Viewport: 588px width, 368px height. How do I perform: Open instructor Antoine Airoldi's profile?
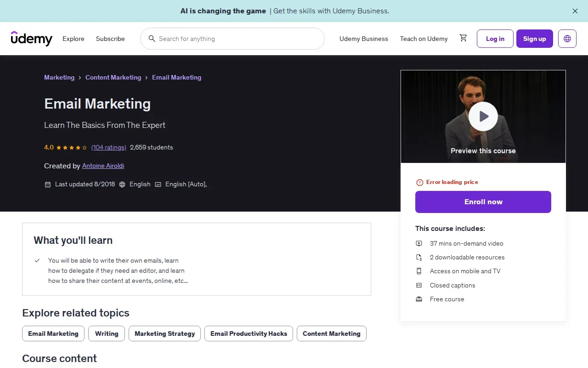(103, 166)
